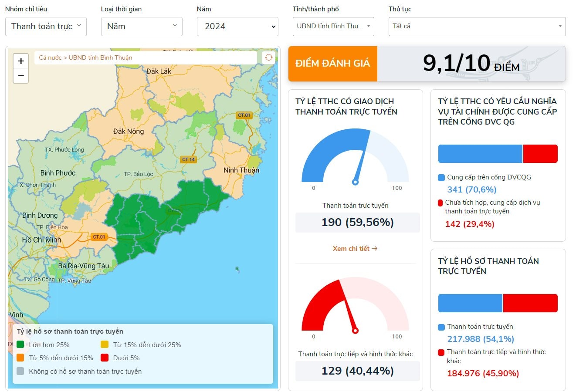
Task: Click TX. Phước Long label on the map
Action: (64, 150)
